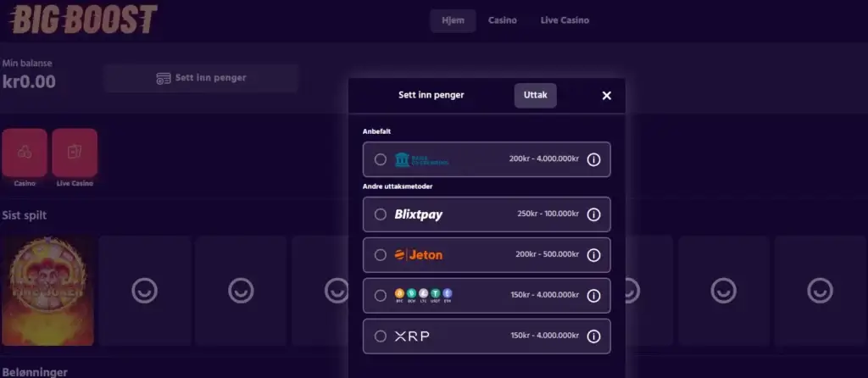This screenshot has width=868, height=378.
Task: Open the Casino navigation item
Action: click(502, 20)
